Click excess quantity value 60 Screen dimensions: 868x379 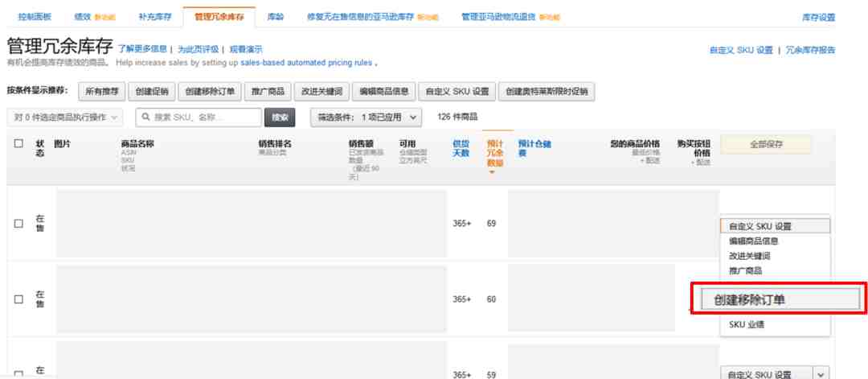click(492, 299)
